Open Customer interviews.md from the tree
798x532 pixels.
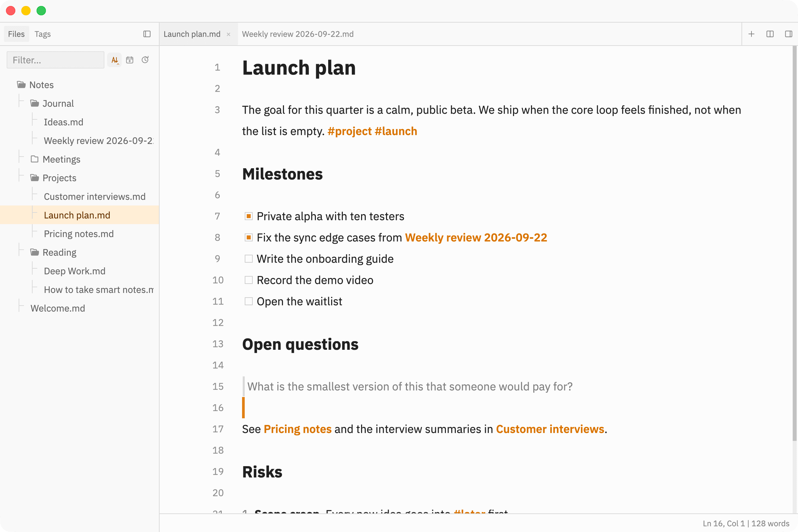click(x=95, y=197)
